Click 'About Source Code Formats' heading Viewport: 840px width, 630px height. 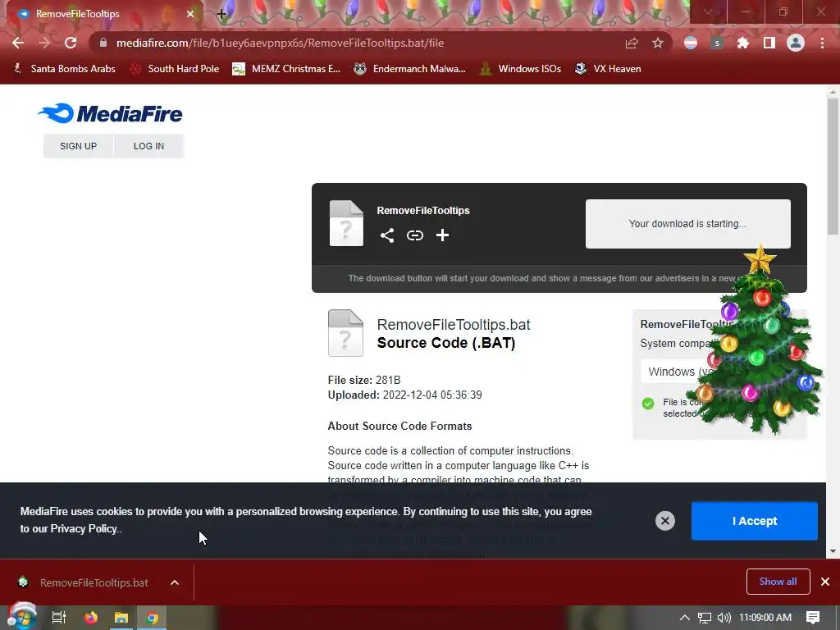399,426
